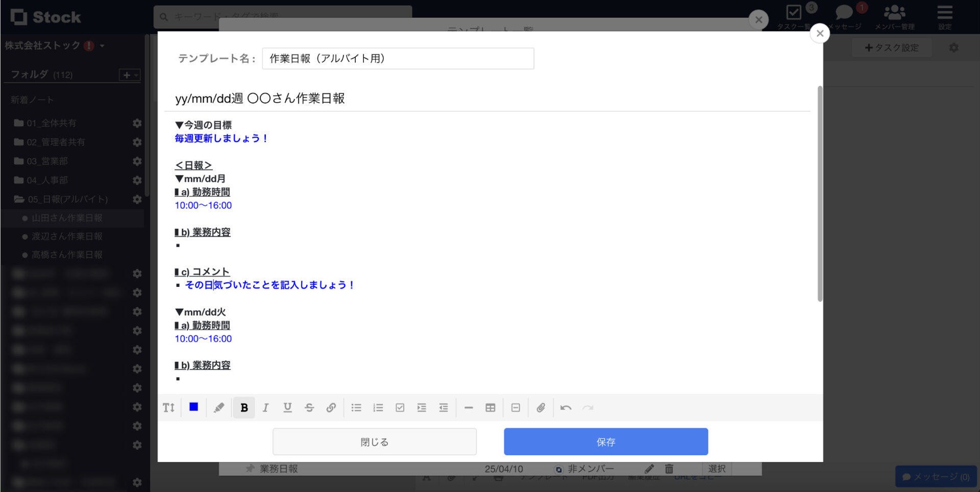Screen dimensions: 980x492
Task: Increase indent of selection
Action: click(422, 408)
